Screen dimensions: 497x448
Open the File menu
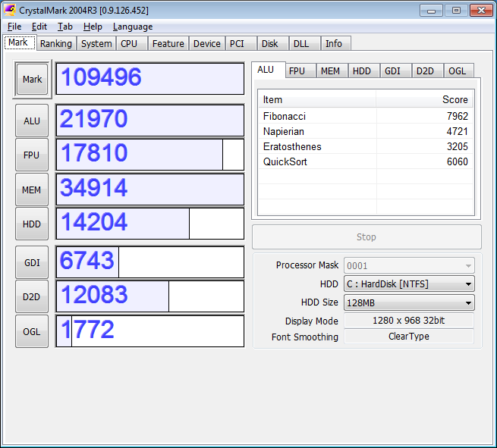click(14, 27)
